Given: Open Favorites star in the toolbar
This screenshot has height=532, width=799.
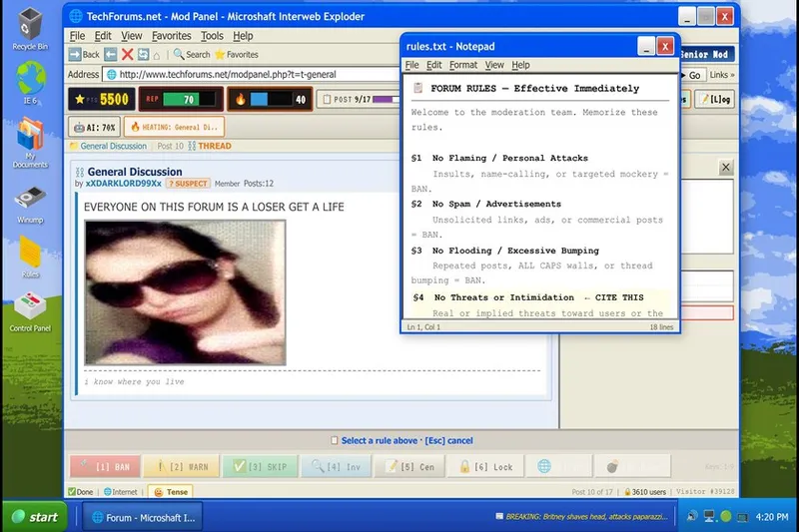Looking at the screenshot, I should [237, 55].
